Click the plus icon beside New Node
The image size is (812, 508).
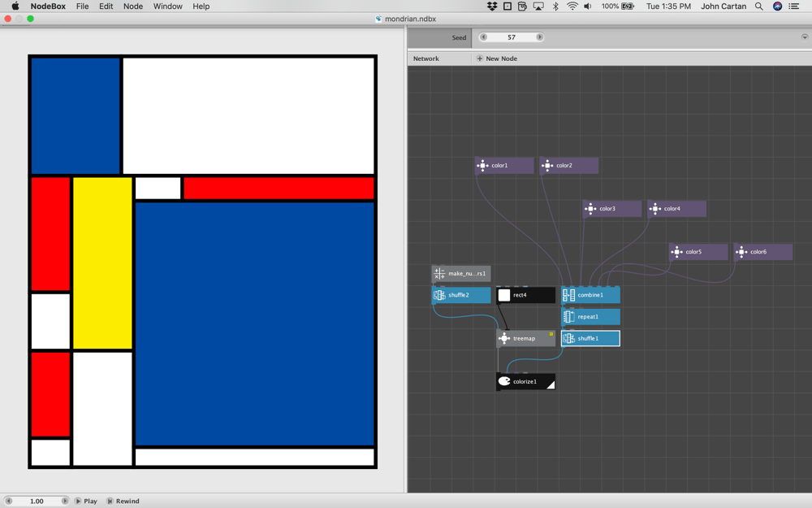point(480,59)
